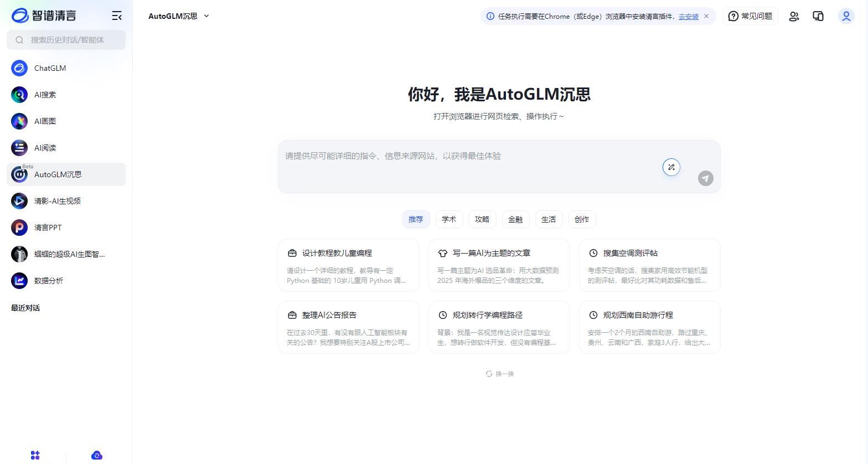Image resolution: width=868 pixels, height=464 pixels.
Task: Click the 规划西南自助游行程 card title
Action: coord(638,315)
